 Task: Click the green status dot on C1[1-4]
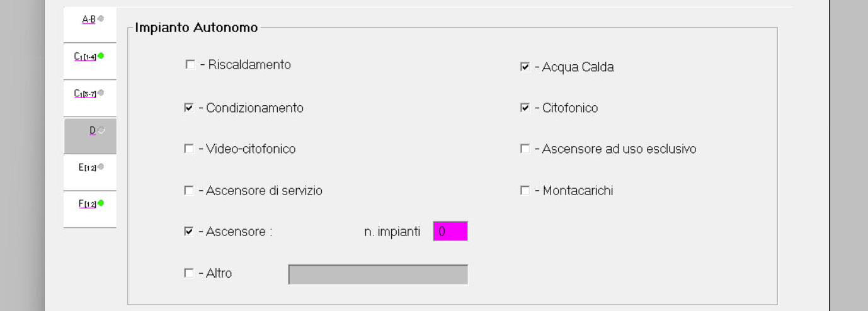(101, 56)
